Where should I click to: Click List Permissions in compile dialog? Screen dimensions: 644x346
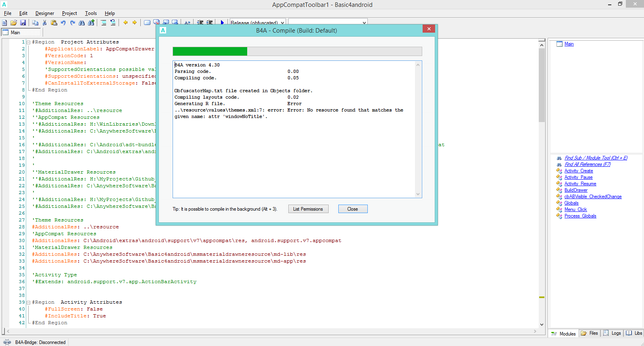click(308, 209)
